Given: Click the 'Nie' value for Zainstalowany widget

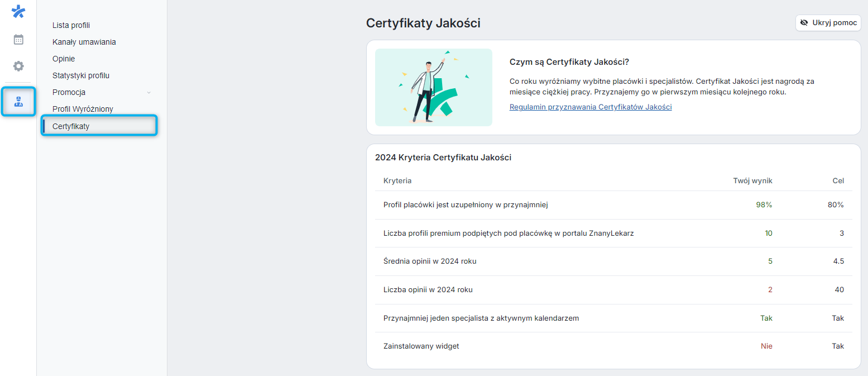Looking at the screenshot, I should coord(766,346).
